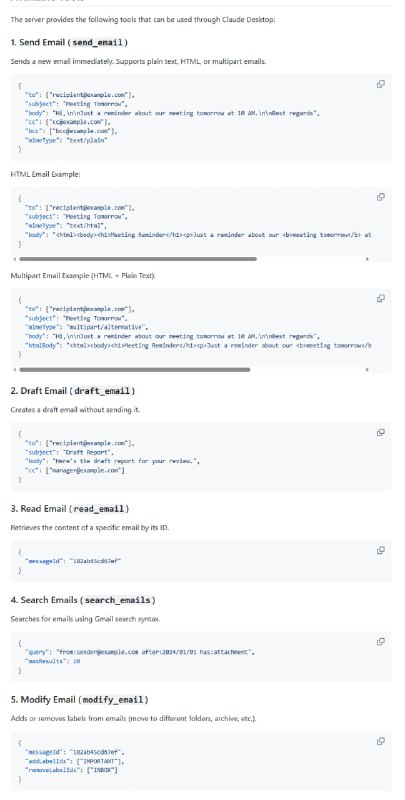Click the right scroll arrow of Multipart Example block
This screenshot has width=405, height=800.
coord(367,369)
